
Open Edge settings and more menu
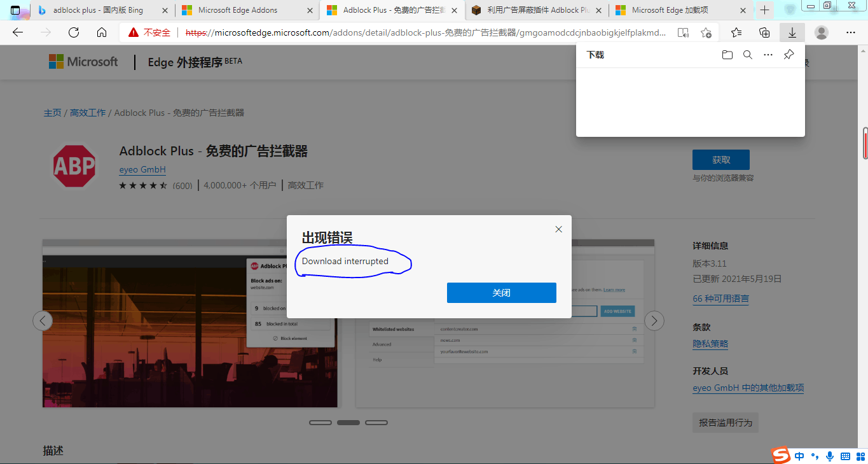851,32
